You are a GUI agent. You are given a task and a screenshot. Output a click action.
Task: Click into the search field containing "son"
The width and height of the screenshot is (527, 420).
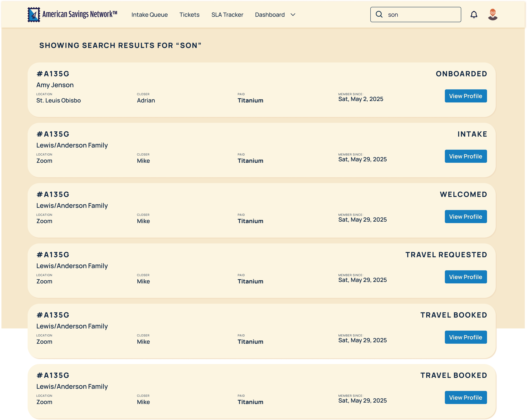coord(421,15)
